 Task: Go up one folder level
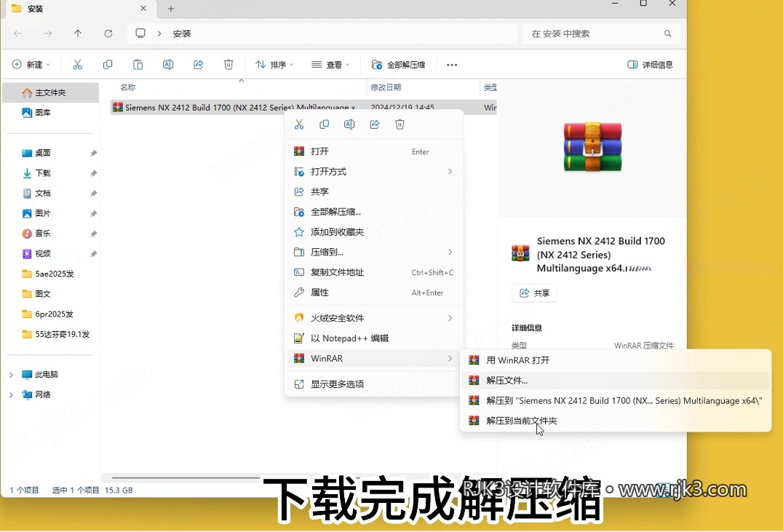(x=78, y=33)
